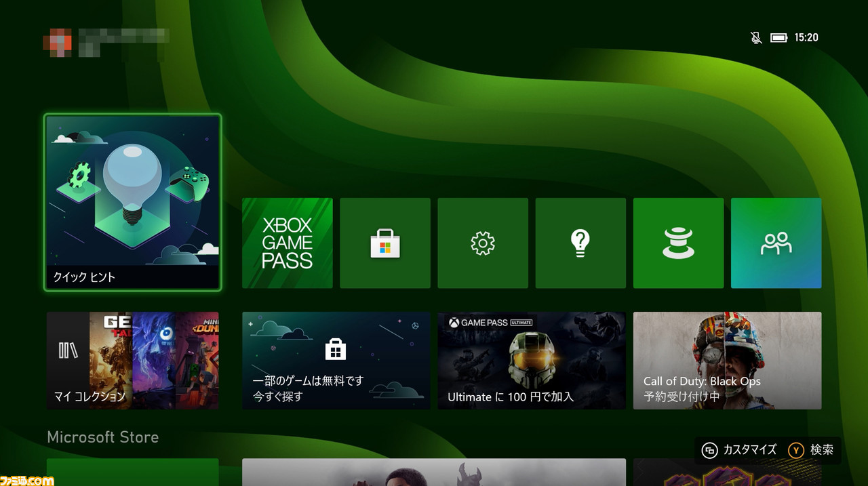Click the Search (検索) button

pyautogui.click(x=812, y=450)
